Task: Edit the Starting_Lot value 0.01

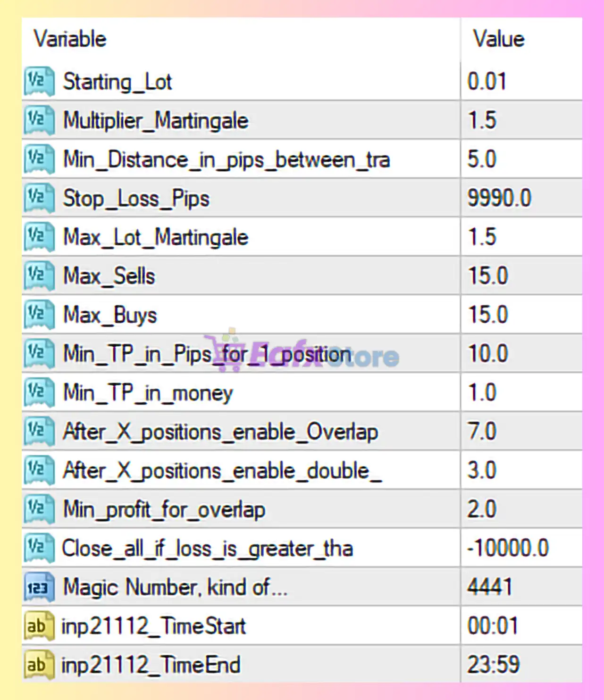Action: click(x=487, y=82)
